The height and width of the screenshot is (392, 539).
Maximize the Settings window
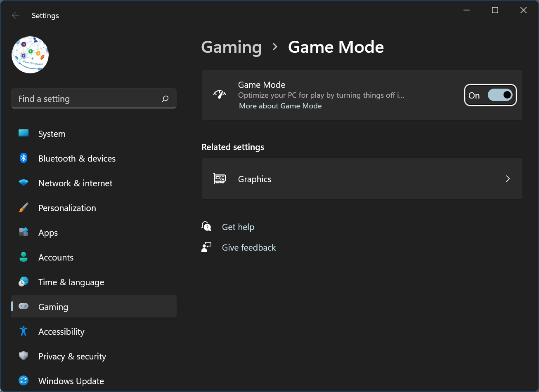pyautogui.click(x=495, y=11)
